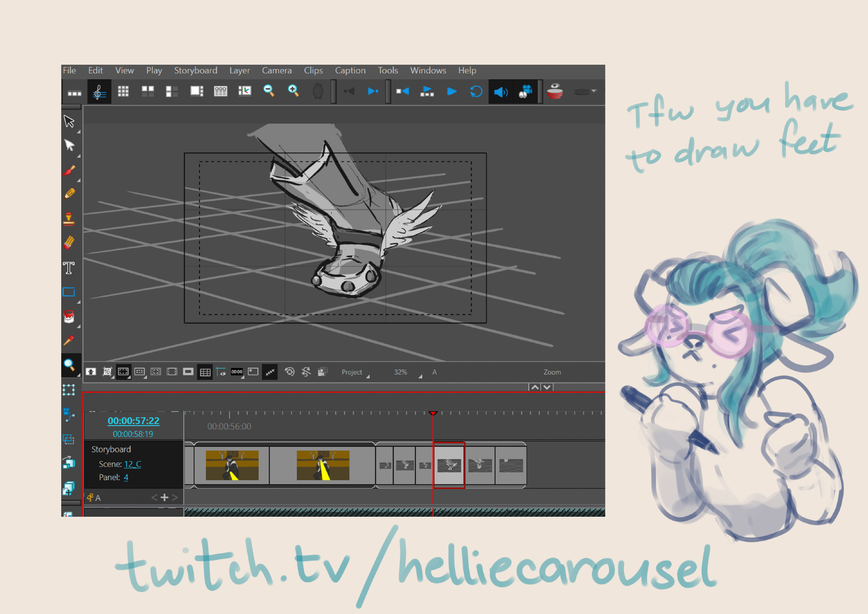Open the Layer menu
The image size is (868, 614).
tap(240, 70)
